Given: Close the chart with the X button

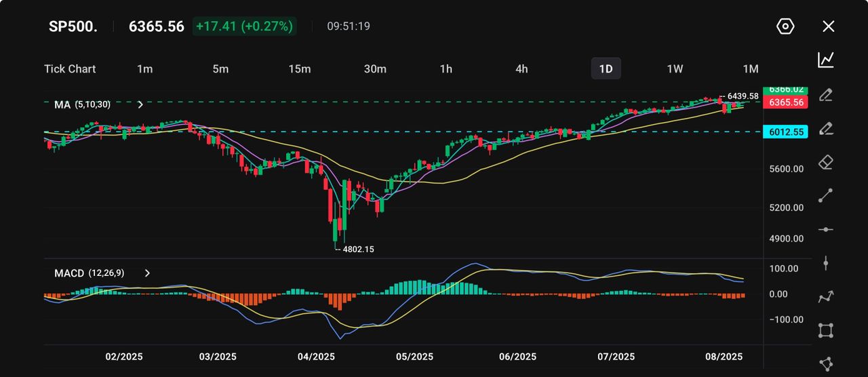Looking at the screenshot, I should point(828,26).
